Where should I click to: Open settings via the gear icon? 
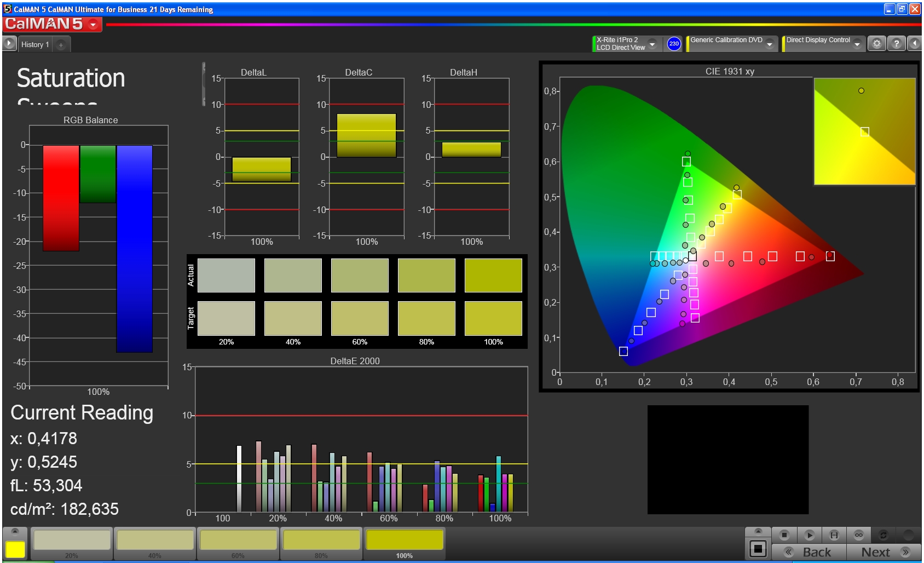(877, 44)
